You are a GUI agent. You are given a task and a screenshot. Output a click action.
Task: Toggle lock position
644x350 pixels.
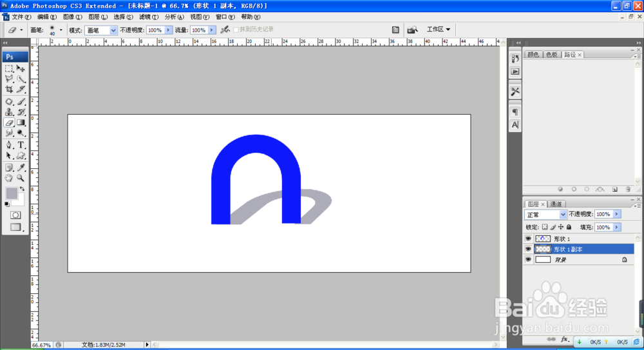click(561, 227)
